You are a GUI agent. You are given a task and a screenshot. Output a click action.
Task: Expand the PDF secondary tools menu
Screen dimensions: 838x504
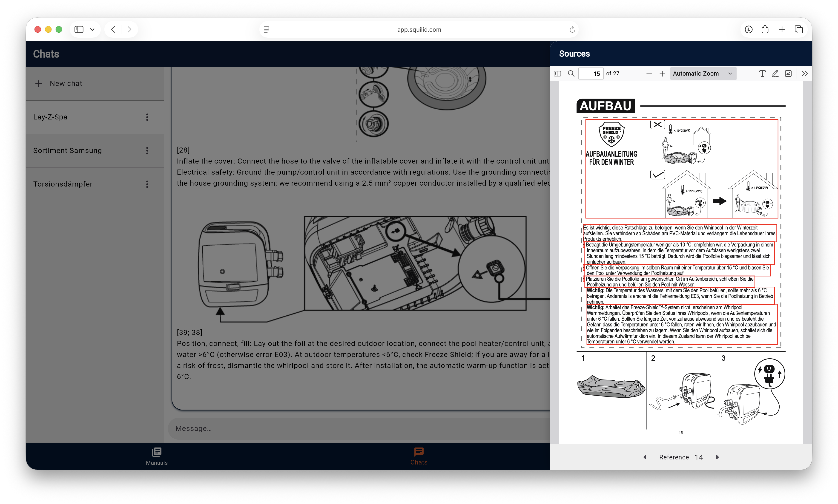804,74
